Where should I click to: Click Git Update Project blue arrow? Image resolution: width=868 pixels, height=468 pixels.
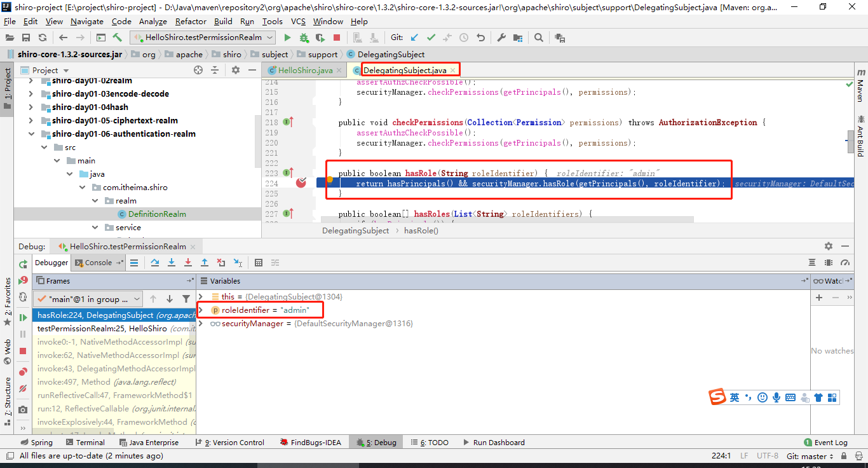(x=415, y=38)
